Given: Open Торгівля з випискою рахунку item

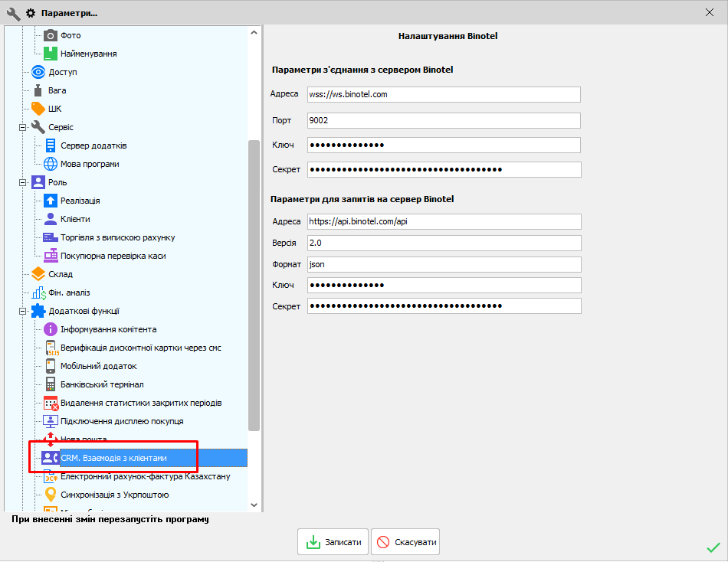Looking at the screenshot, I should coord(118,237).
